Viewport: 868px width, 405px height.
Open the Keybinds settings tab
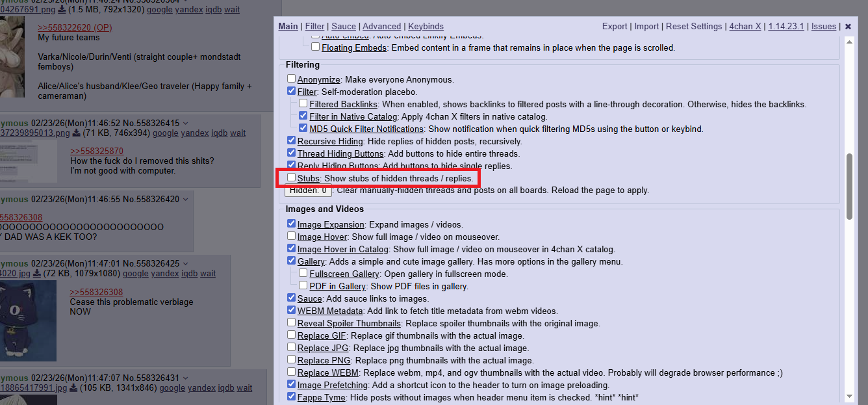point(426,27)
